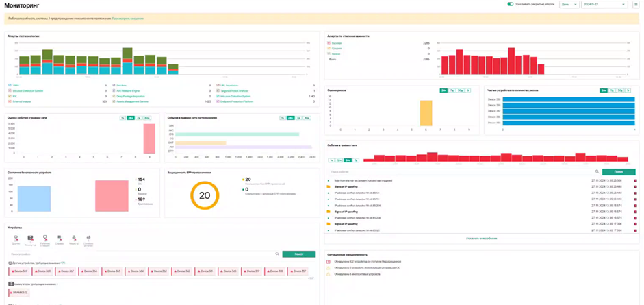Click the icon beside Другие устройства, требующие внимания
This screenshot has height=305, width=644.
point(10,263)
